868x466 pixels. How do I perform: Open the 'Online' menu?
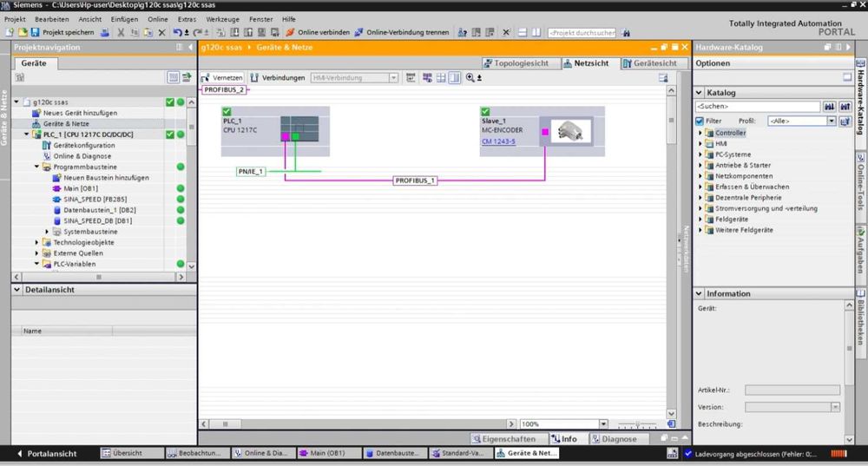(158, 19)
